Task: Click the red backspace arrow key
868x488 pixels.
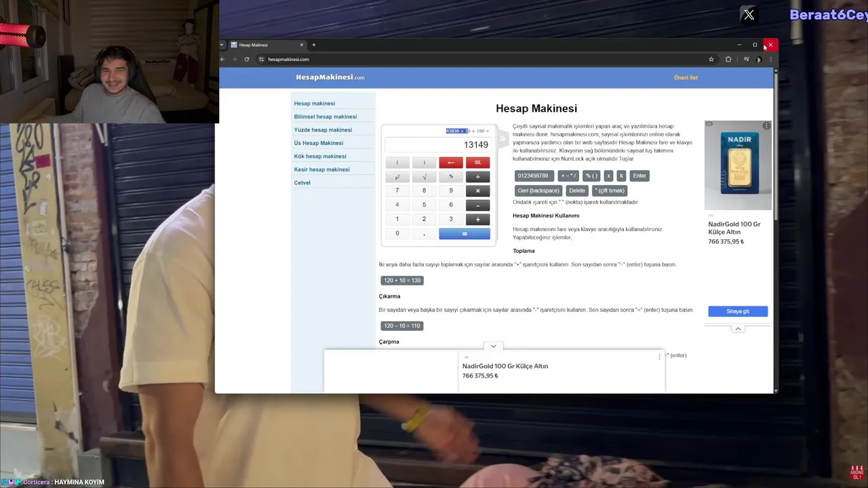Action: tap(451, 163)
